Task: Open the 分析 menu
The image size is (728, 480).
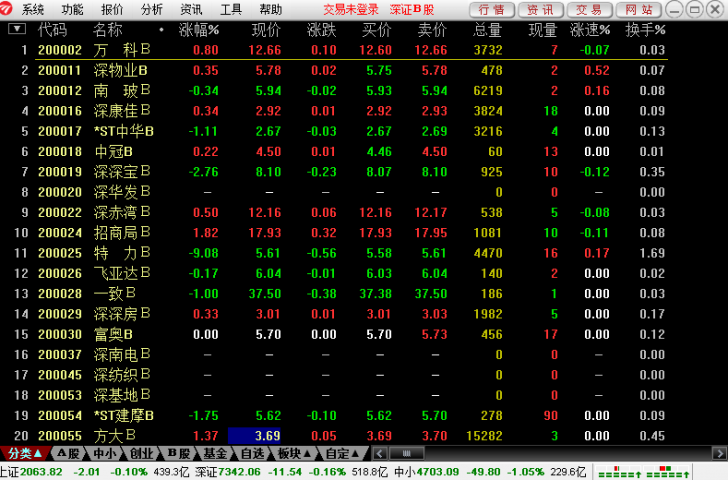Action: [152, 9]
